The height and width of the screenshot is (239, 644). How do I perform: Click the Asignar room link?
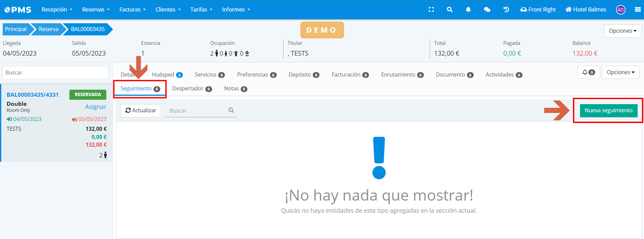click(96, 107)
